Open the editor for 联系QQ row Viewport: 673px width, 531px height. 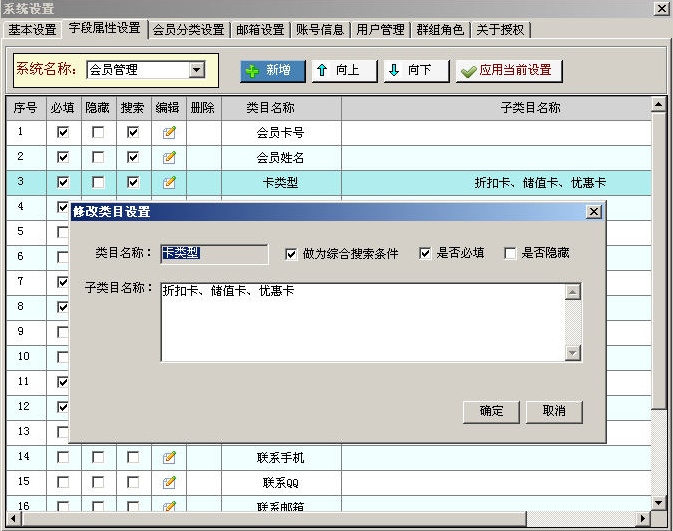pyautogui.click(x=169, y=482)
